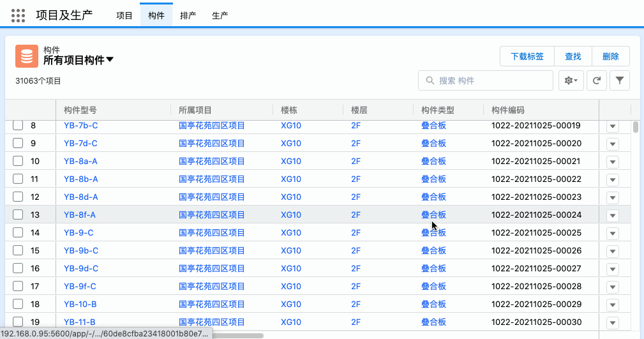644x339 pixels.
Task: Click the magnifier in 搜索 构件 box
Action: point(430,80)
